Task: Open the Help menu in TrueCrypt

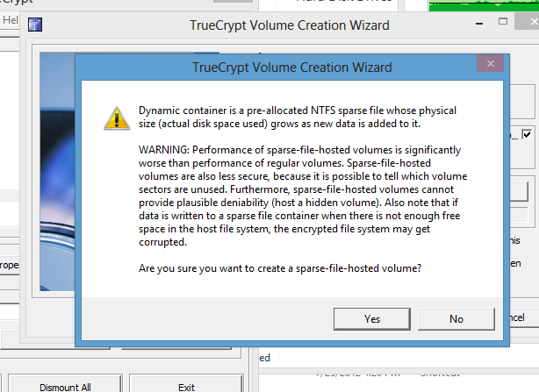Action: [11, 20]
